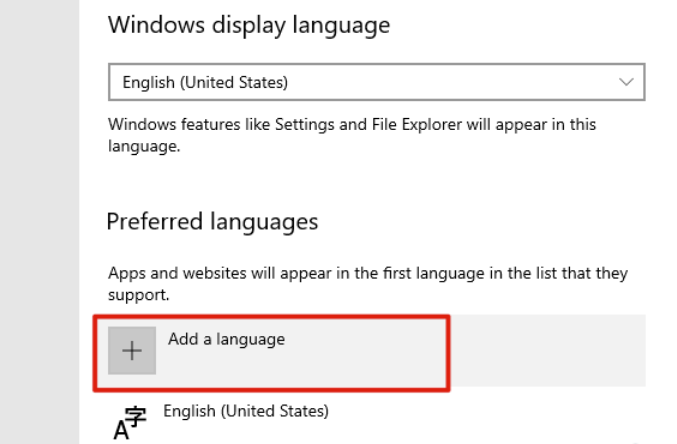This screenshot has height=444, width=677.
Task: Click the 'Preferred languages' heading
Action: coord(212,222)
